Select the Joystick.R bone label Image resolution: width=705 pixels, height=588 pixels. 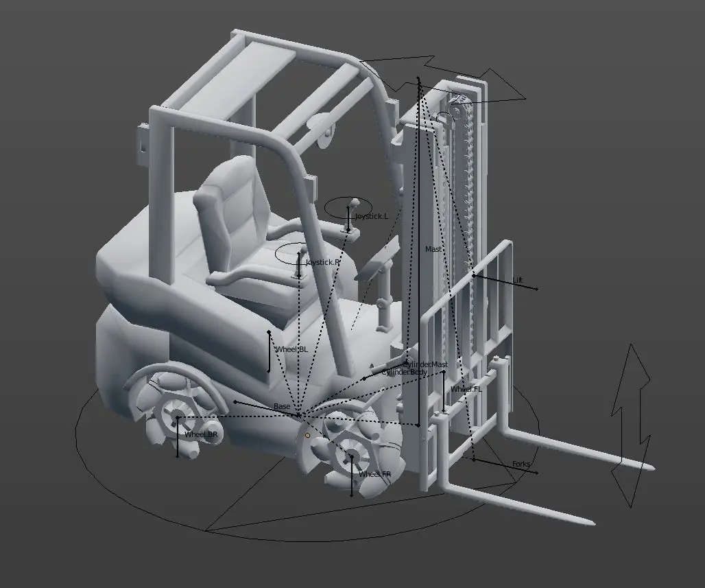323,262
